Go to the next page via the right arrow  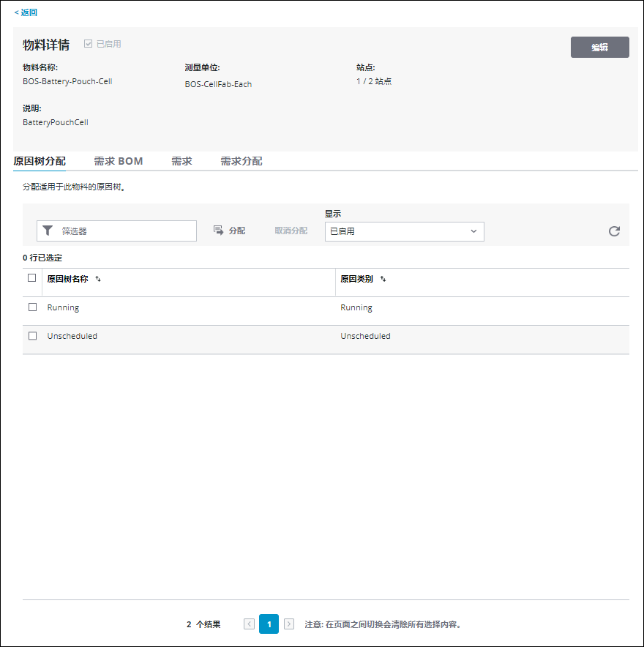coord(289,624)
